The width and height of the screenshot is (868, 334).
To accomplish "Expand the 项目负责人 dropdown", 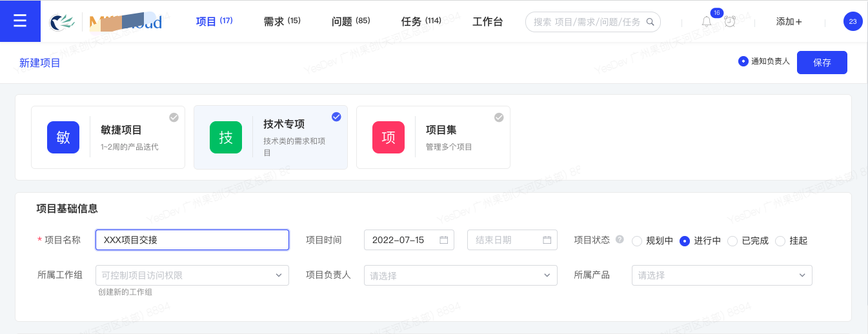I will pos(461,275).
